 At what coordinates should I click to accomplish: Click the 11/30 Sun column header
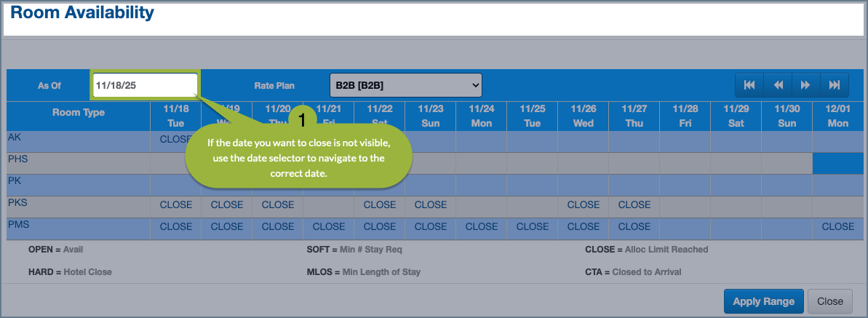point(787,116)
